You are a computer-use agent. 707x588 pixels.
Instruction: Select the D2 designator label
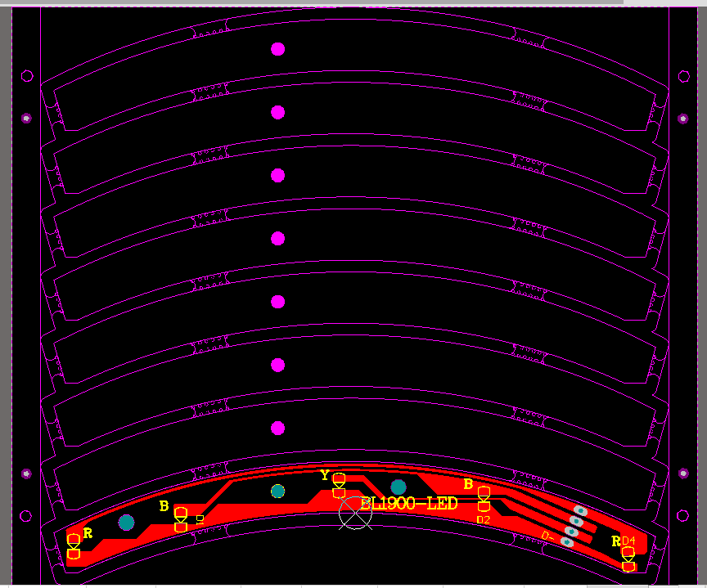[x=483, y=519]
